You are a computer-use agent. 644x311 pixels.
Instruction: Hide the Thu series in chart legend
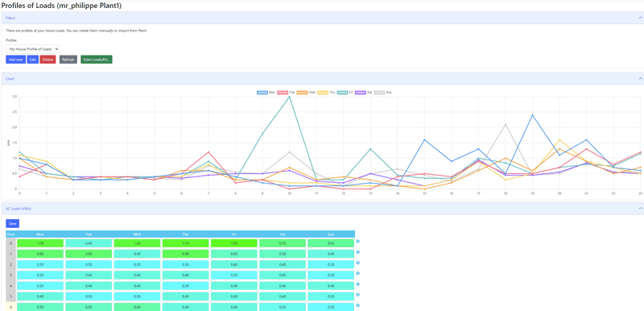point(327,93)
